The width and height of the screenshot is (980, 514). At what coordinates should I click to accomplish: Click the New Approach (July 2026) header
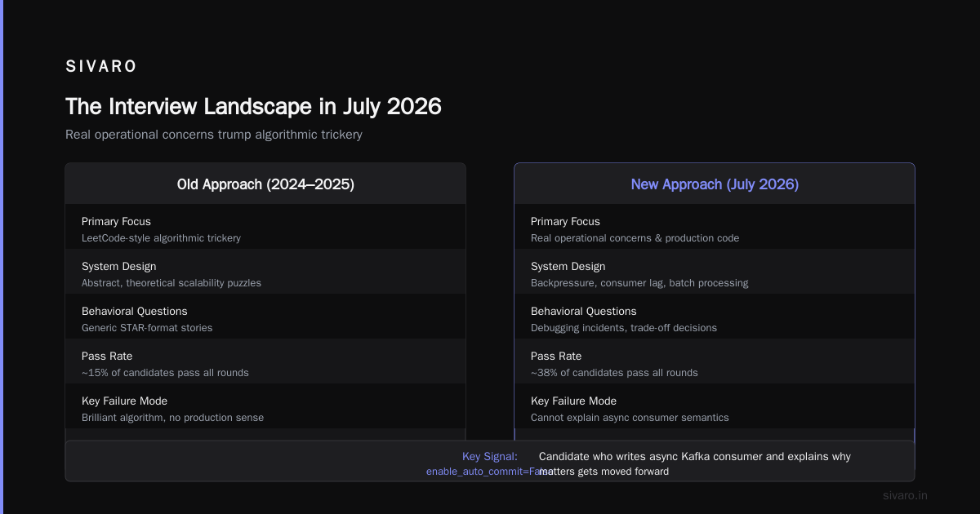click(x=715, y=184)
